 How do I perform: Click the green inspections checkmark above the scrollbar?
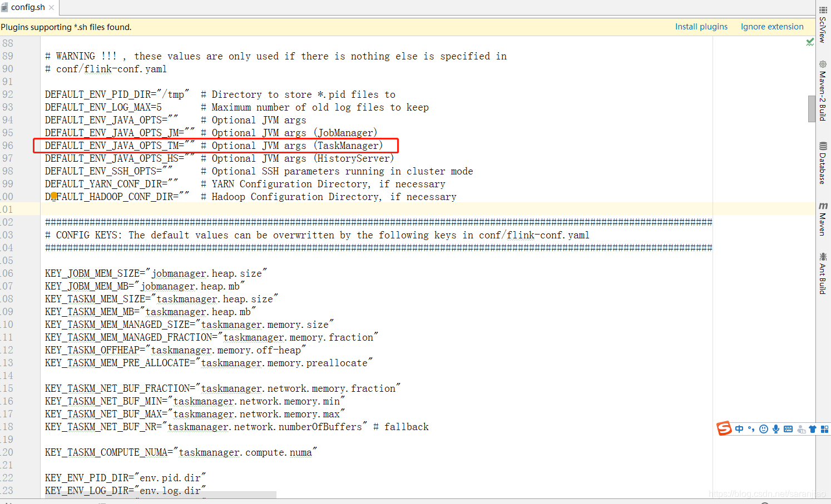click(810, 42)
